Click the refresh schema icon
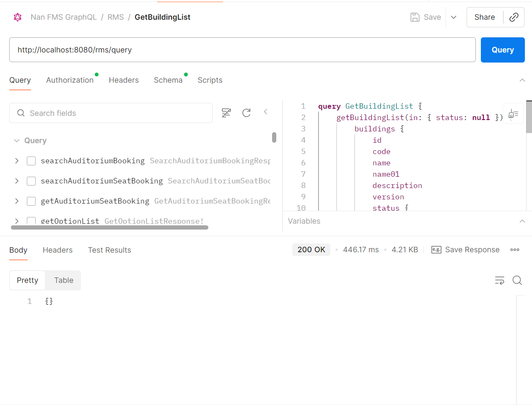The image size is (532, 405). pyautogui.click(x=247, y=112)
